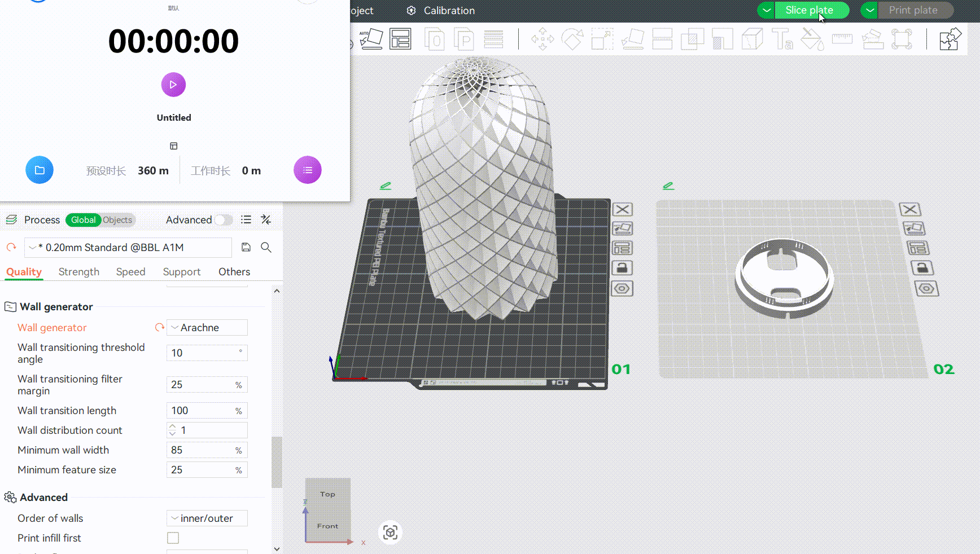Image resolution: width=980 pixels, height=554 pixels.
Task: Select the Support painting tool
Action: (x=723, y=39)
